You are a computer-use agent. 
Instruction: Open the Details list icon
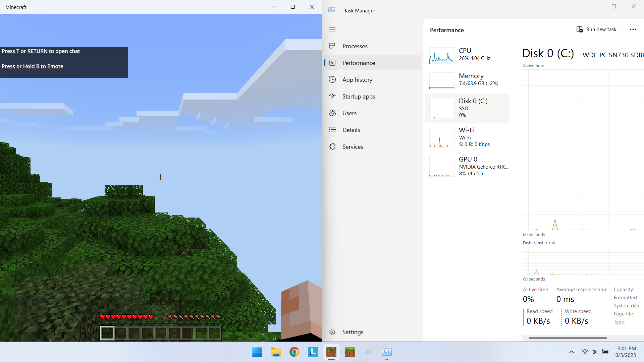[332, 130]
